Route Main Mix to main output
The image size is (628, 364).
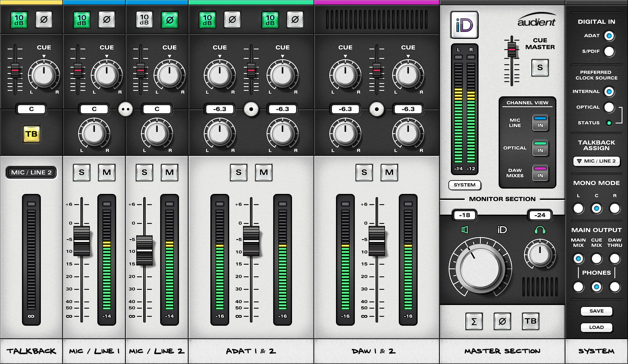click(x=578, y=259)
